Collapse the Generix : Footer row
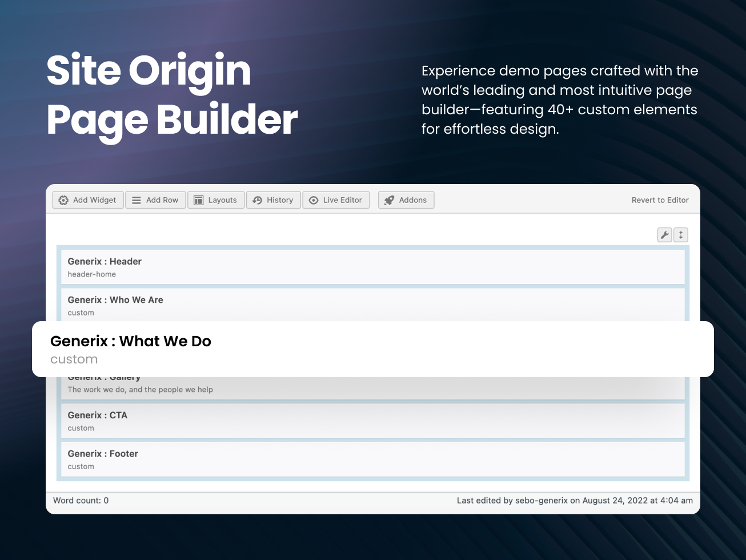This screenshot has width=746, height=560. pyautogui.click(x=372, y=459)
